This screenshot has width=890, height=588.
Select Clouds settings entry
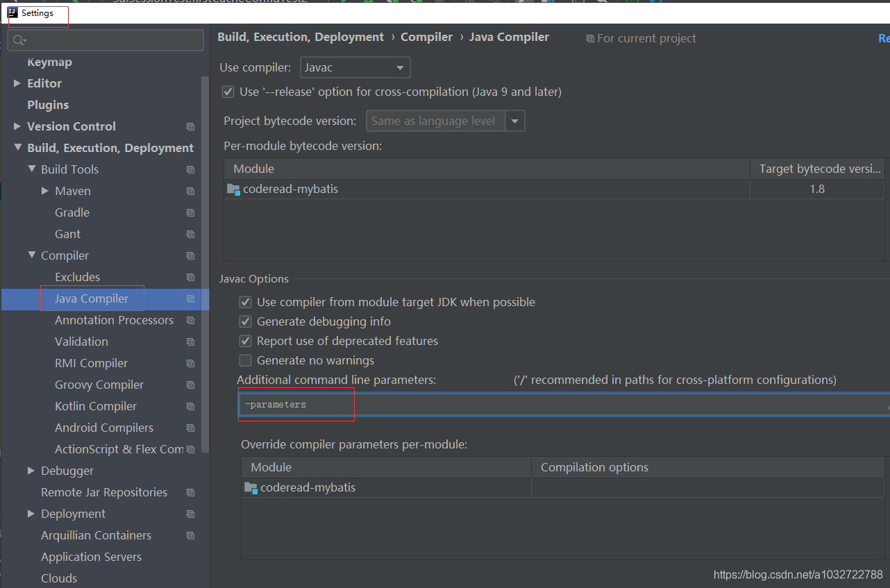point(59,578)
